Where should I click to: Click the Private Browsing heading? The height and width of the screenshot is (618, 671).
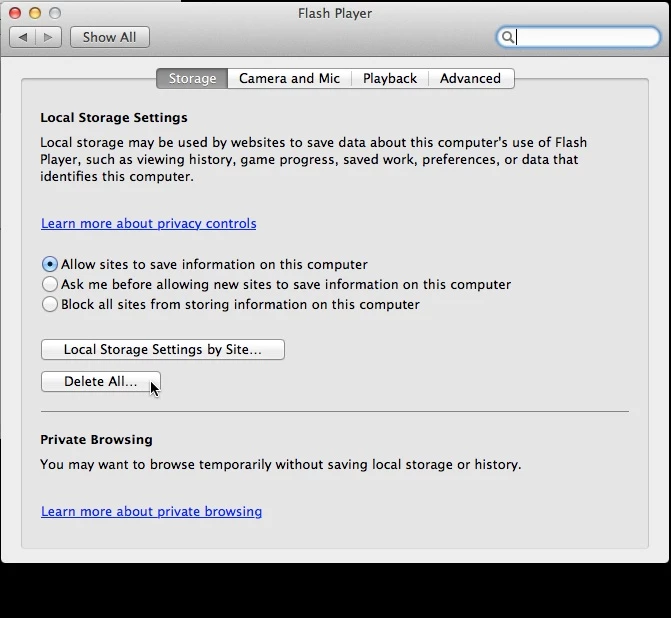[96, 440]
